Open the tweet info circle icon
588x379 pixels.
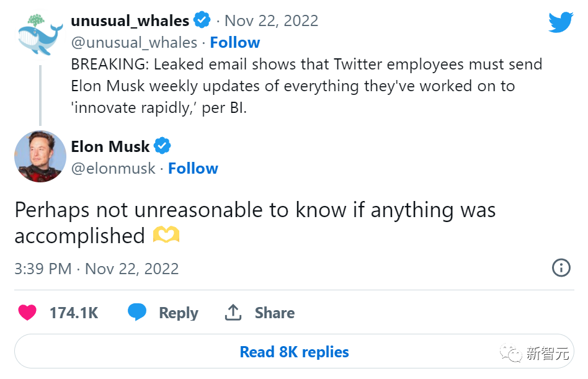pyautogui.click(x=561, y=268)
